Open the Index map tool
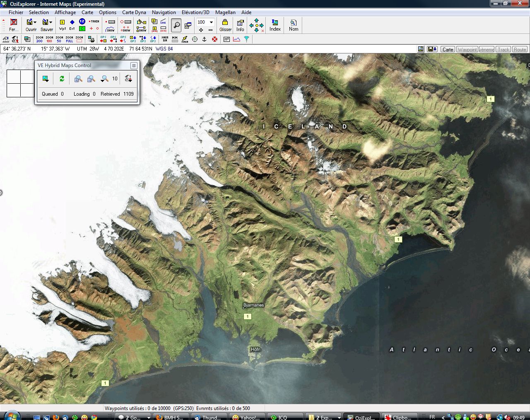Screen dimensions: 530x420 coord(275,25)
